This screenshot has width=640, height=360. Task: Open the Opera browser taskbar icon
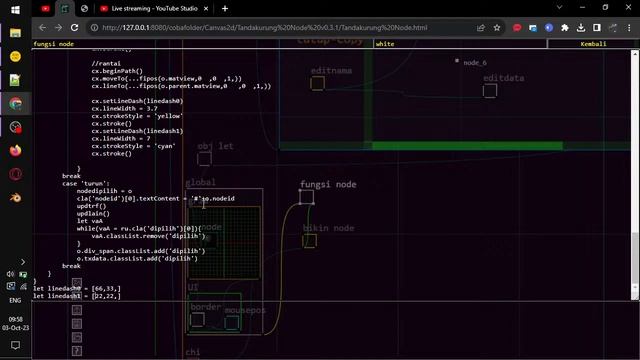click(16, 174)
